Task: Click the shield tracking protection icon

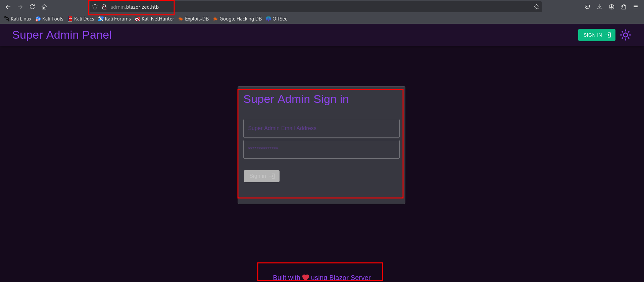Action: [x=95, y=7]
